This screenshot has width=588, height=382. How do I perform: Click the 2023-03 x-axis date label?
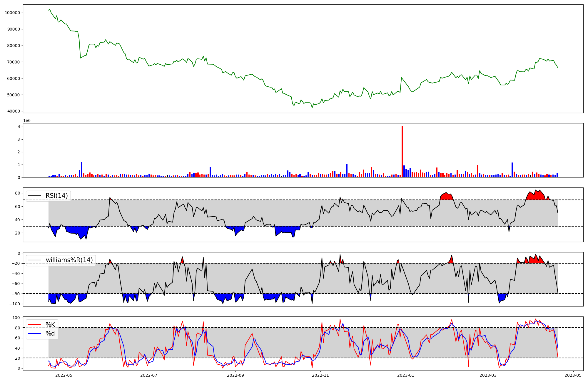488,375
